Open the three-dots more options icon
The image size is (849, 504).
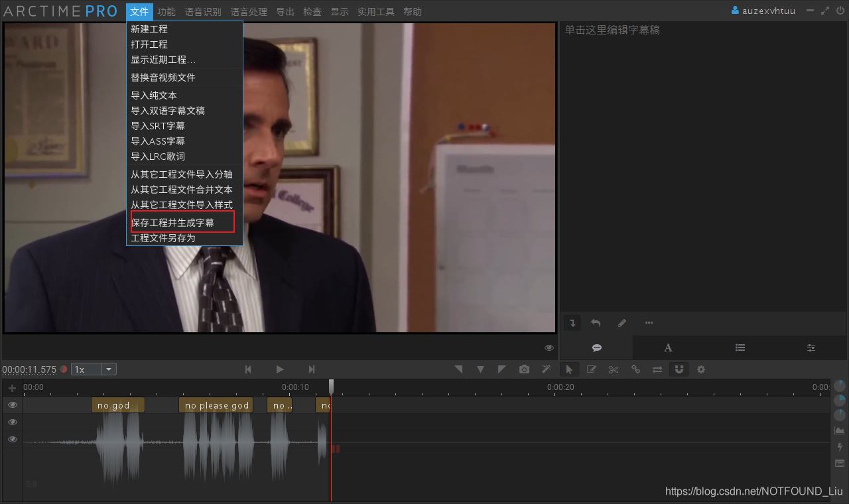649,323
